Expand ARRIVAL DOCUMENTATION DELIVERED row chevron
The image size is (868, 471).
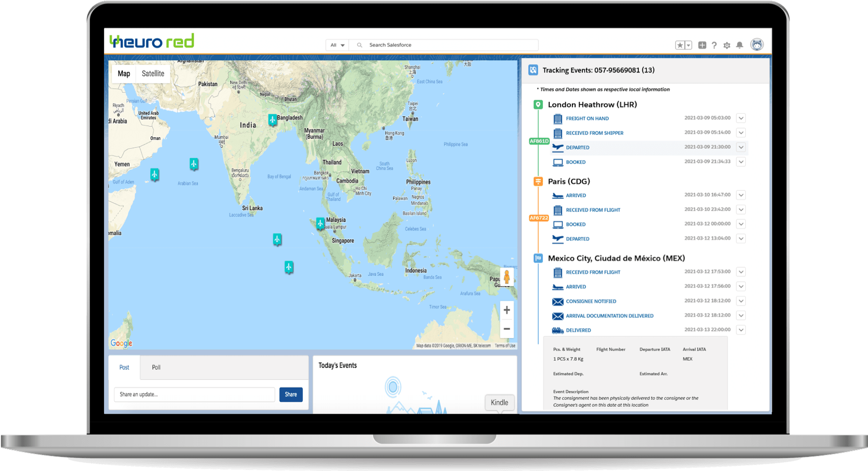tap(741, 315)
